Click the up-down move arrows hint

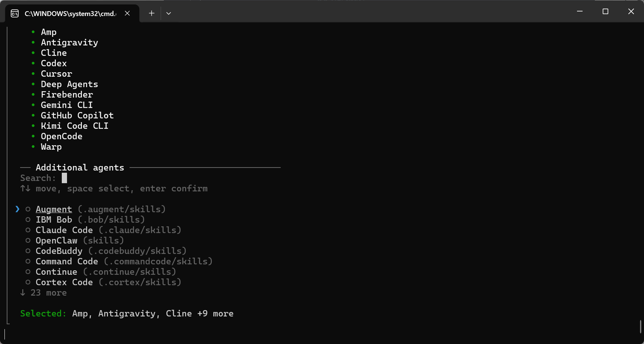point(25,188)
